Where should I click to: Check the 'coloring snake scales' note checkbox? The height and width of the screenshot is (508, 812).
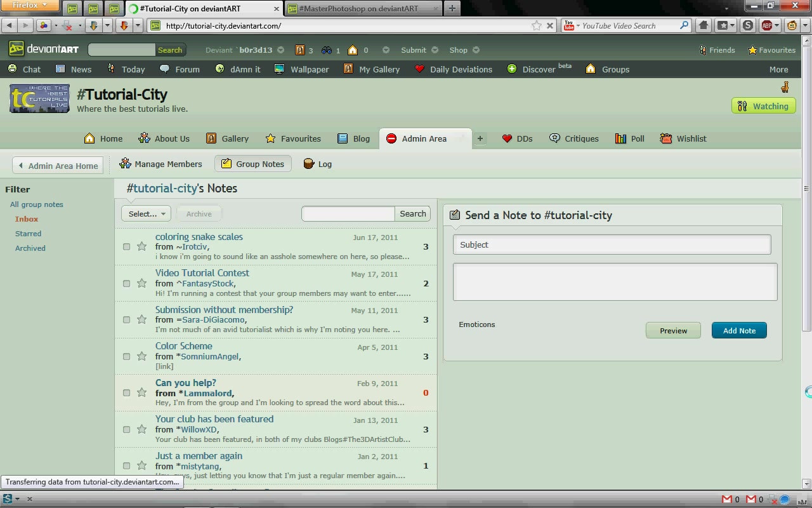pyautogui.click(x=126, y=246)
